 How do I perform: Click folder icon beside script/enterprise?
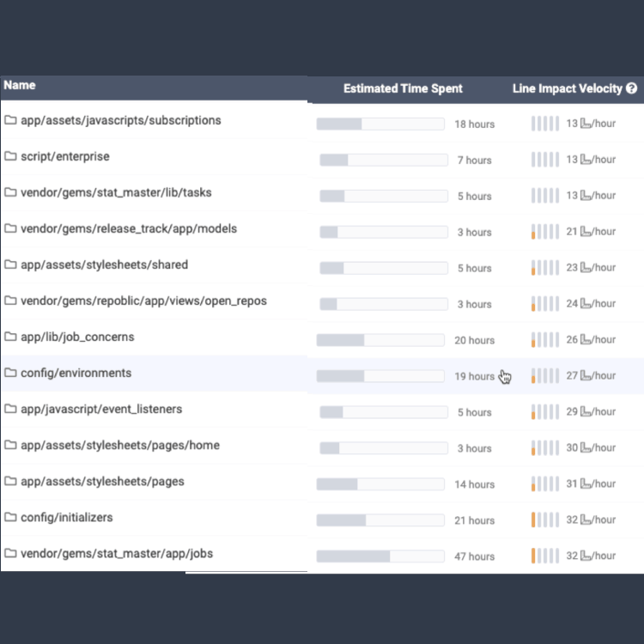click(11, 156)
